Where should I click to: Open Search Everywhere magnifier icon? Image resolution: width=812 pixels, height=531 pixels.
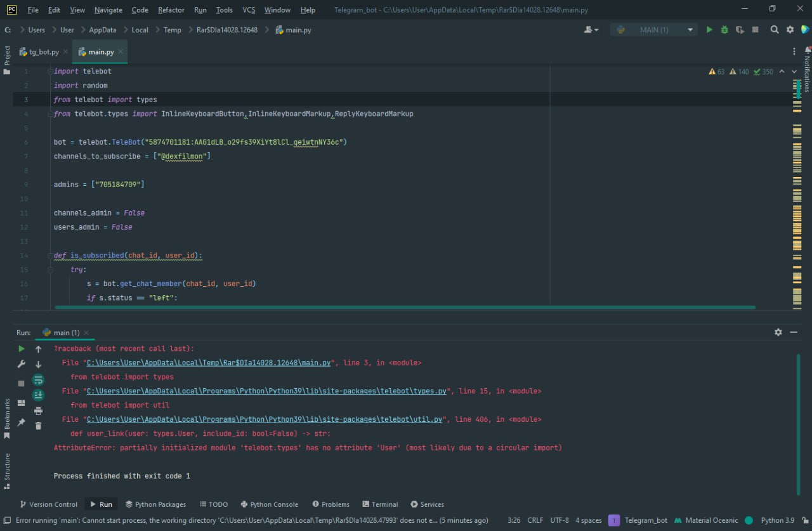pos(775,29)
